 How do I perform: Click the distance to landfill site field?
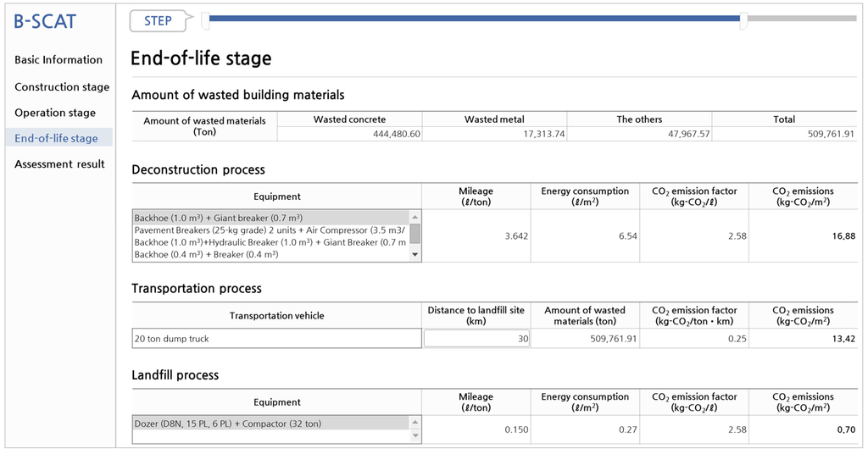pyautogui.click(x=477, y=339)
